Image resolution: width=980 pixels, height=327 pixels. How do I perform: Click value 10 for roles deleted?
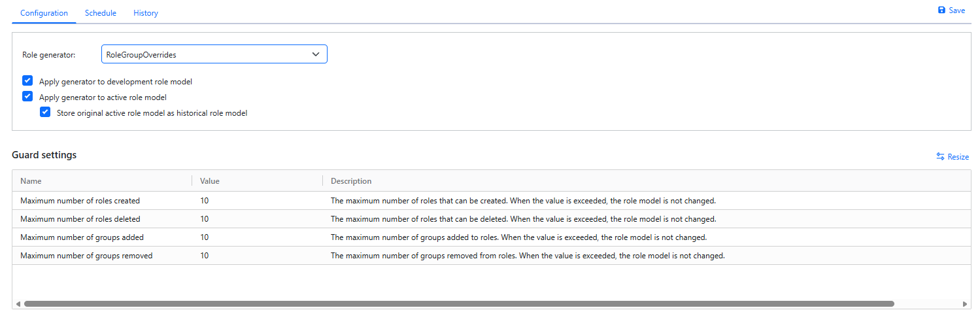[x=205, y=219]
